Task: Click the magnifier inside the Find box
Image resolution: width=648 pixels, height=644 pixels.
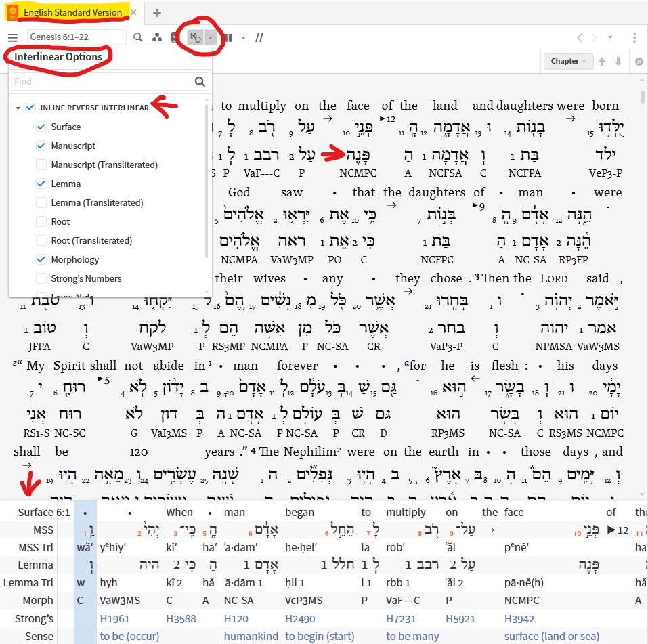Action: 200,81
